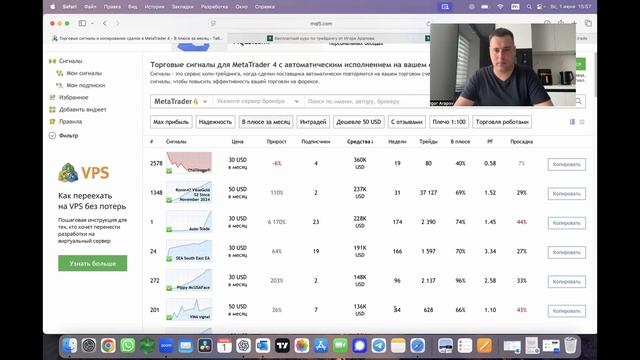Open Разработка menu
The image size is (640, 360).
tap(214, 7)
